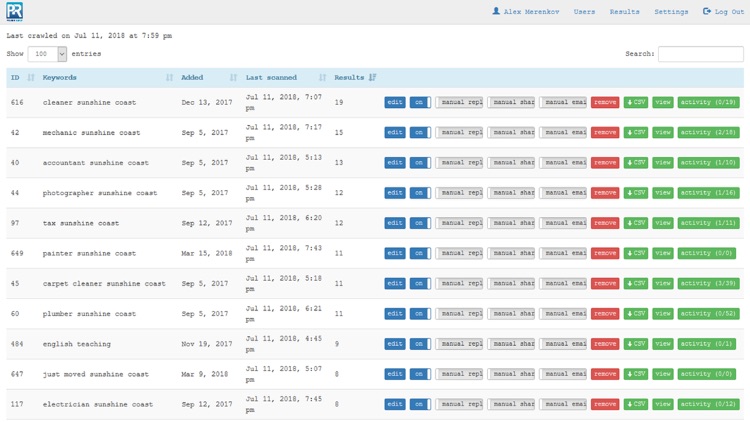750x422 pixels.
Task: Sort table by Added column
Action: coord(209,78)
